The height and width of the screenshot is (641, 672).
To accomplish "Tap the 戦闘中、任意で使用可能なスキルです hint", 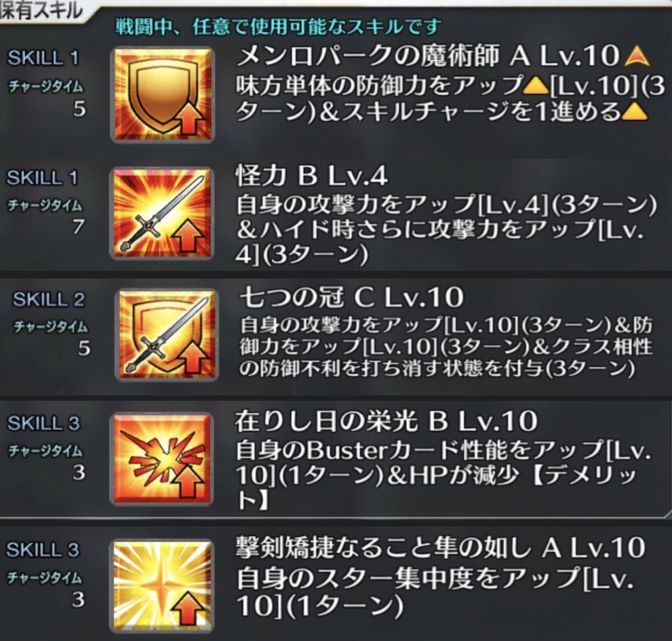I will 278,26.
